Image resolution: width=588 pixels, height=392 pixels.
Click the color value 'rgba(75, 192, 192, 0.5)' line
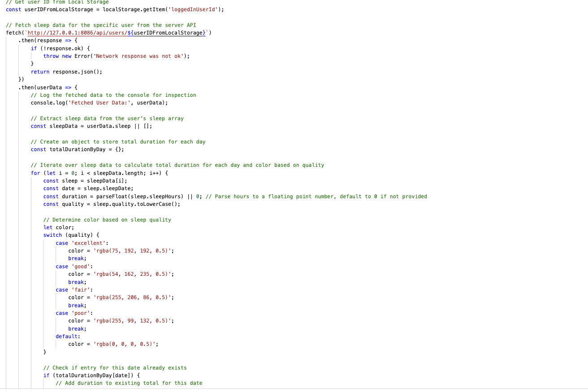(x=121, y=251)
